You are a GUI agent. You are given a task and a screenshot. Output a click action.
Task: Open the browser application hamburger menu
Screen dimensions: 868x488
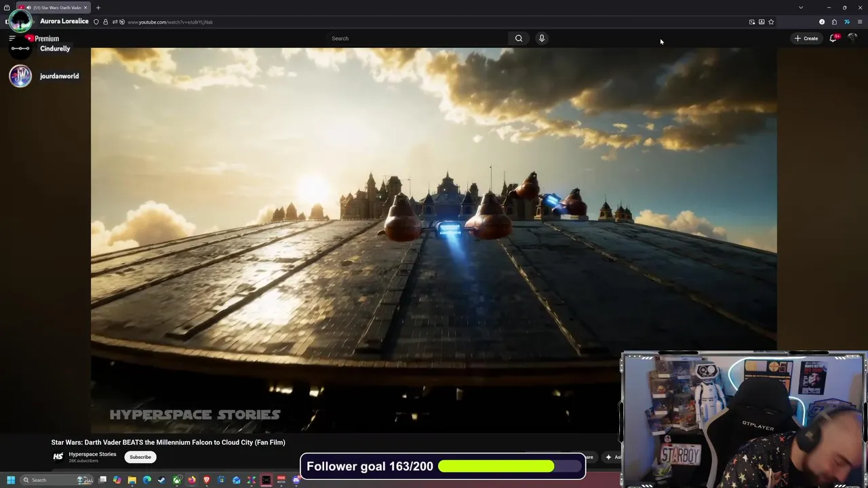(x=860, y=22)
